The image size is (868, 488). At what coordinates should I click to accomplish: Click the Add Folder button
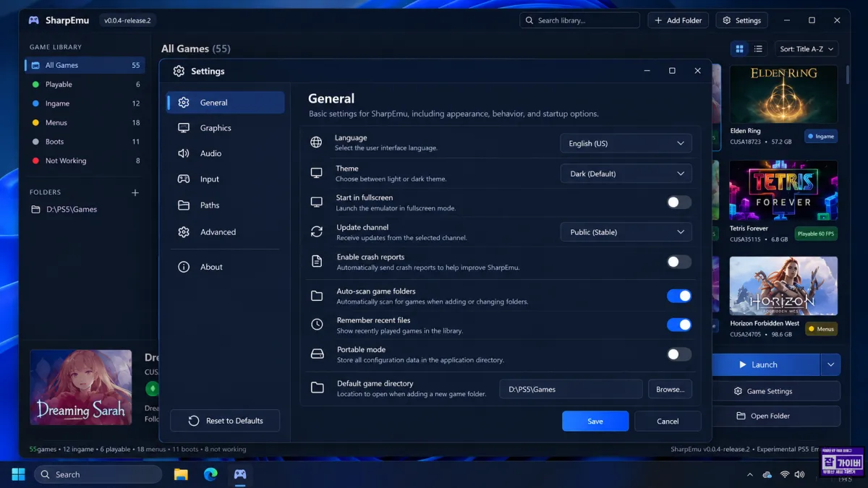(x=678, y=20)
